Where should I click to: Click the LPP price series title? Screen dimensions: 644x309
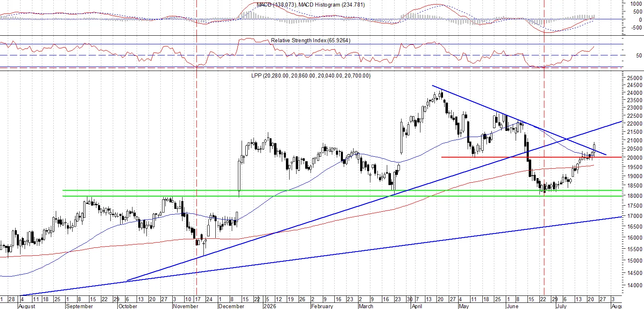point(311,76)
